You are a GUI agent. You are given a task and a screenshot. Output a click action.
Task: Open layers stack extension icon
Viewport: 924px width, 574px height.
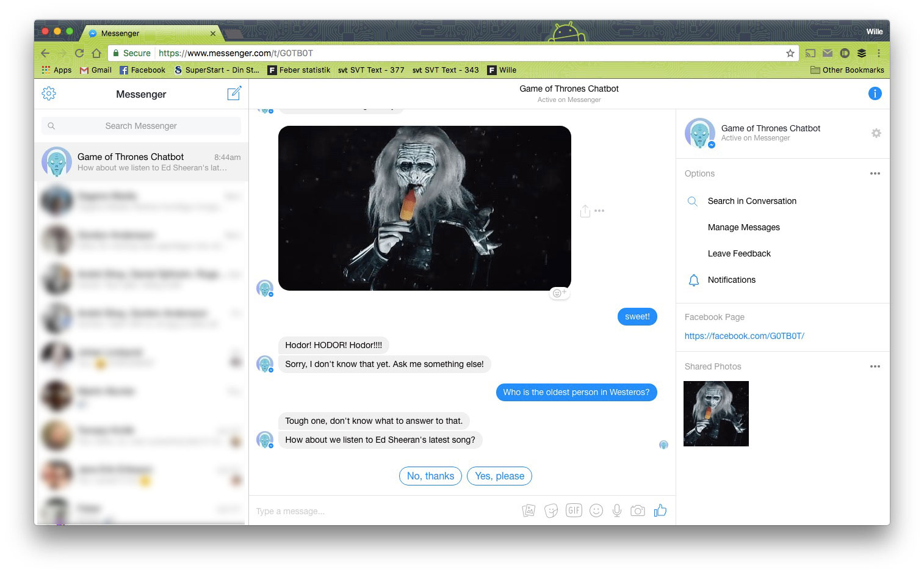coord(862,53)
